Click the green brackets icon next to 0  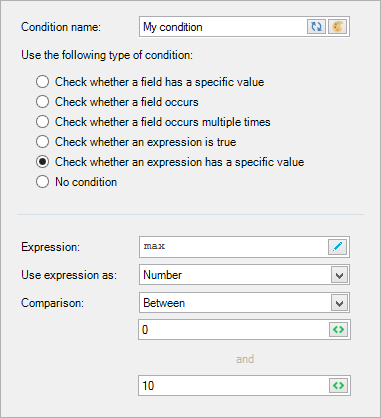click(338, 330)
